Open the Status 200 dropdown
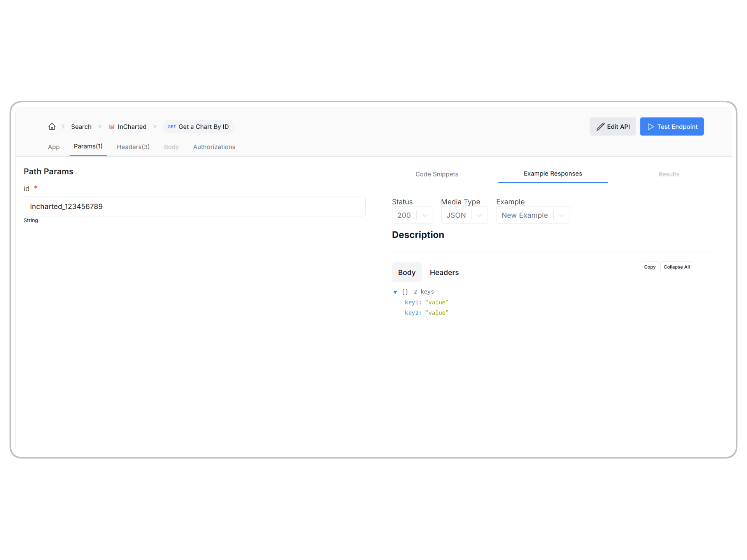Viewport: 747px width, 560px height. [412, 215]
